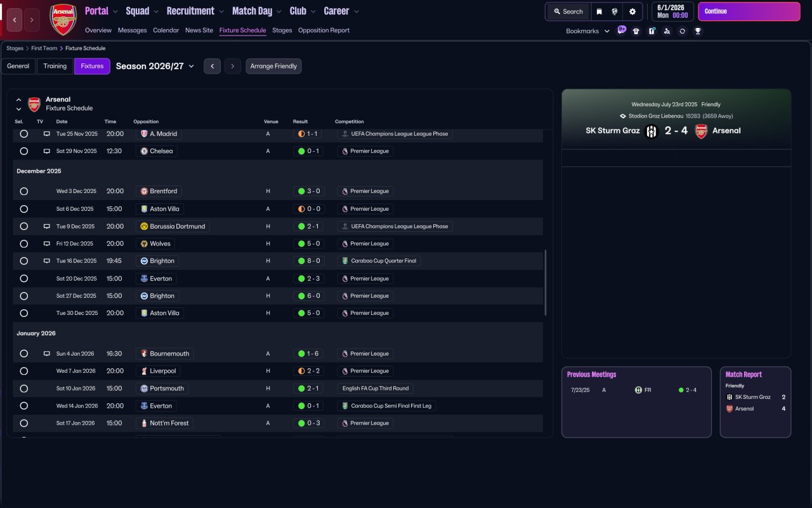The height and width of the screenshot is (508, 812).
Task: Click the trophy icon in the bookmarks bar
Action: (x=698, y=31)
